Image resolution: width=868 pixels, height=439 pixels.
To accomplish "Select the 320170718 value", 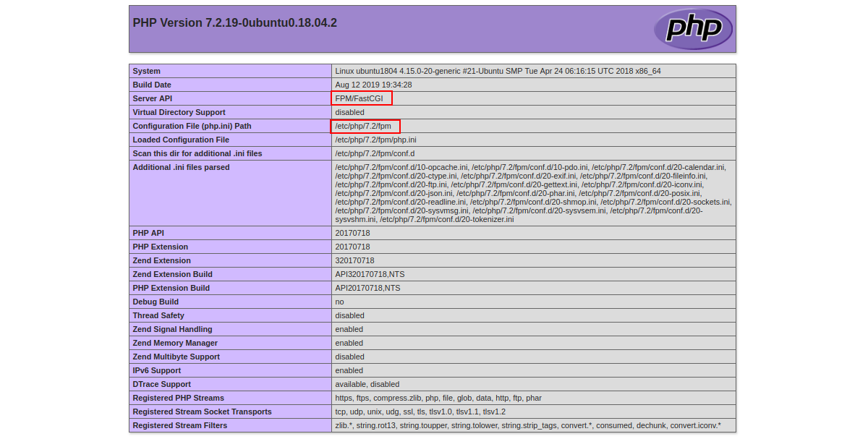I will tap(354, 260).
